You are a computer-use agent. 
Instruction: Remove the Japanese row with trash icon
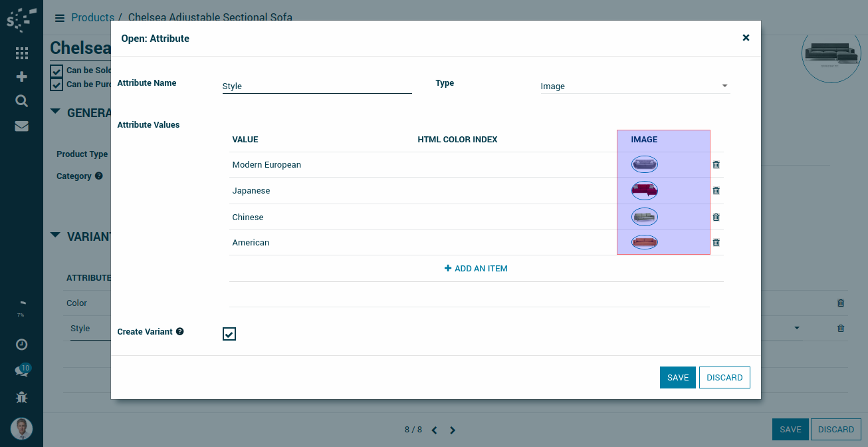(x=716, y=191)
